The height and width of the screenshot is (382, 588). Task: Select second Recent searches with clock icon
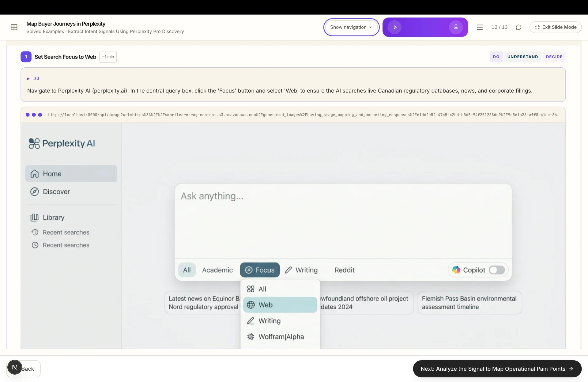pyautogui.click(x=60, y=245)
